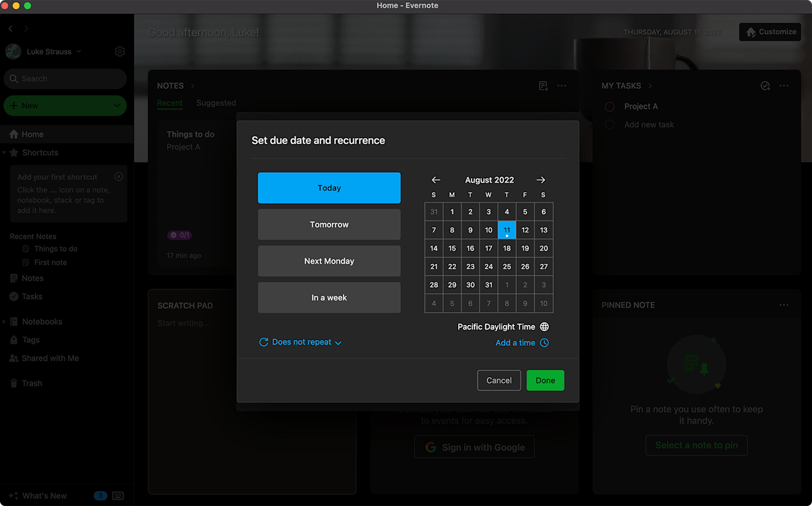812x506 pixels.
Task: Open Pinned Note more options
Action: click(x=784, y=305)
